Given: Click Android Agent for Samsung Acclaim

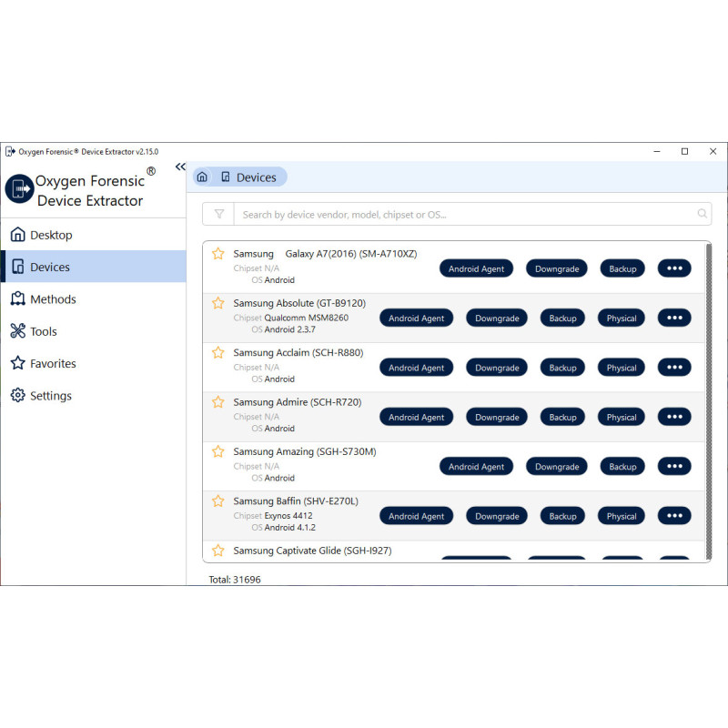Looking at the screenshot, I should click(416, 368).
